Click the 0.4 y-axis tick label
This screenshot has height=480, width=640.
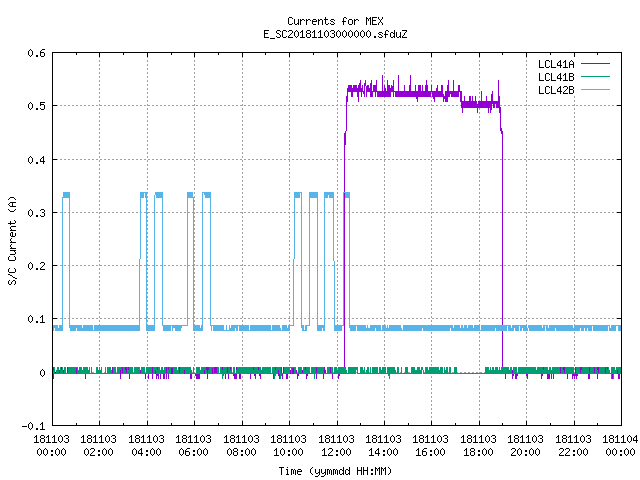(36, 160)
